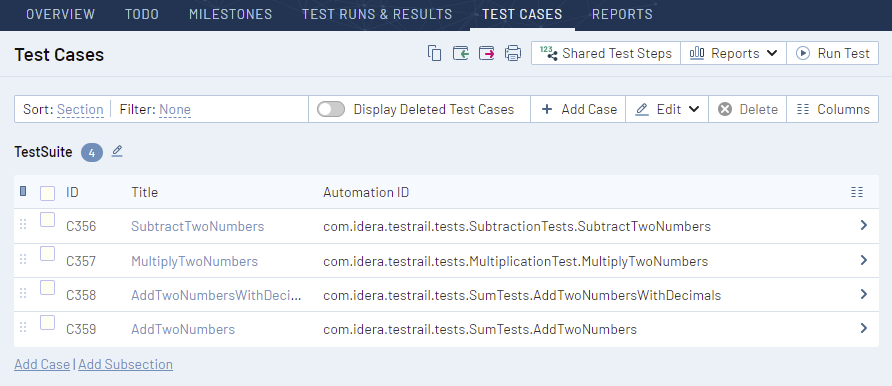Image resolution: width=892 pixels, height=386 pixels.
Task: Click the C359 ID cell
Action: 81,329
